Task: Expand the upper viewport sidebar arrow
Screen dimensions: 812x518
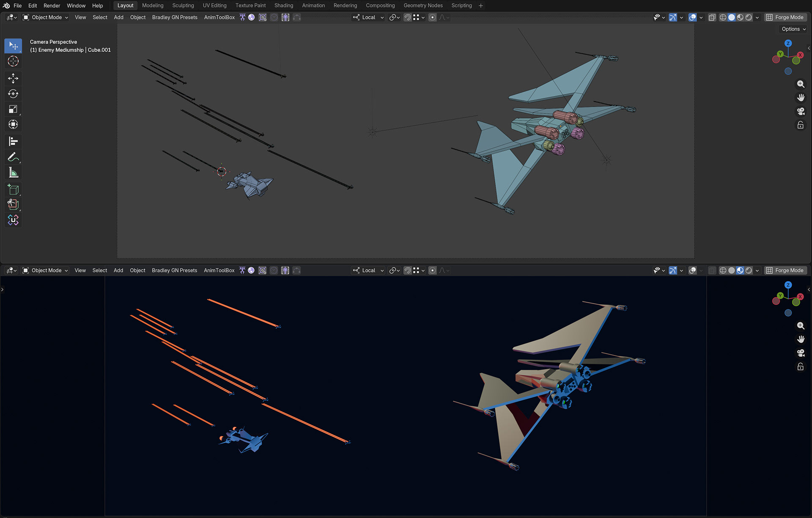Action: (809, 48)
